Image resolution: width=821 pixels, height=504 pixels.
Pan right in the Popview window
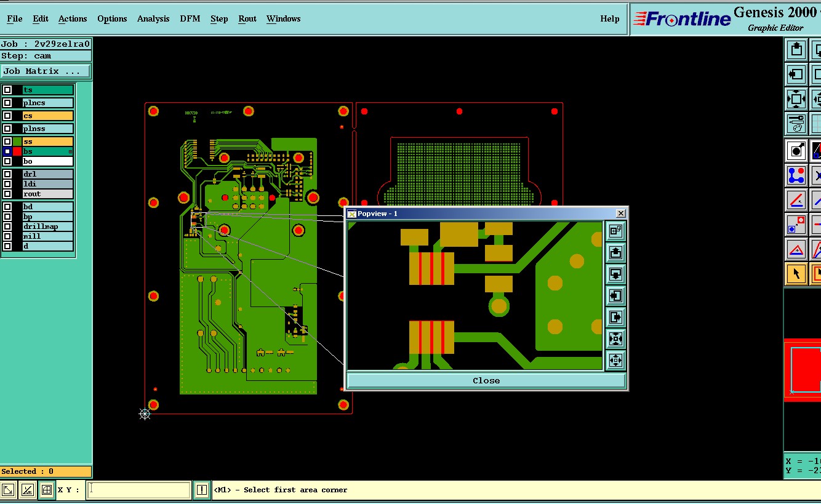point(615,317)
